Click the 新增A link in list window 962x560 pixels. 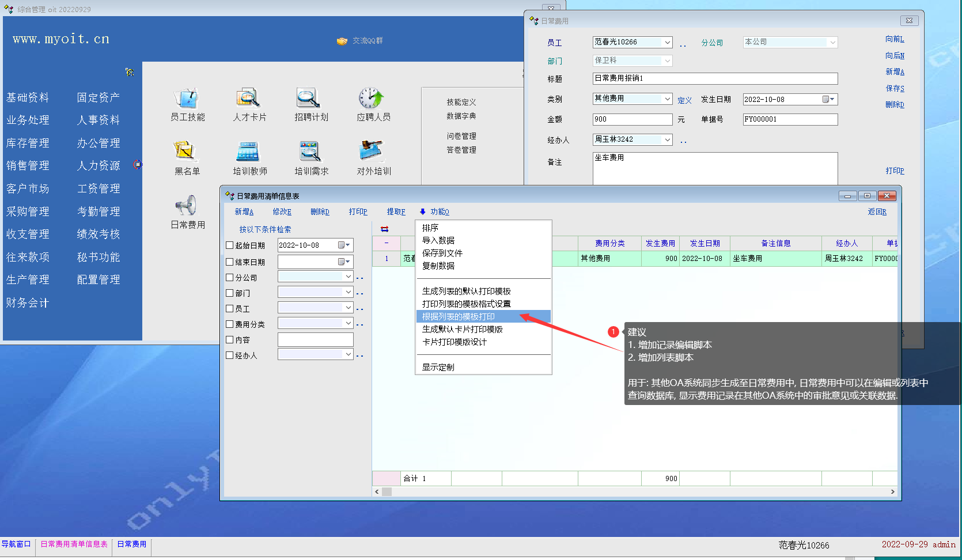[244, 212]
